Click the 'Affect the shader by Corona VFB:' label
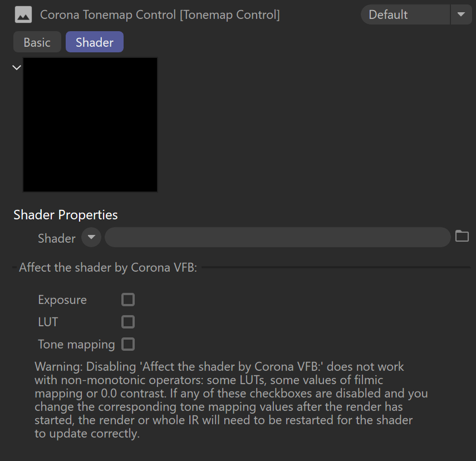476x461 pixels. [108, 268]
